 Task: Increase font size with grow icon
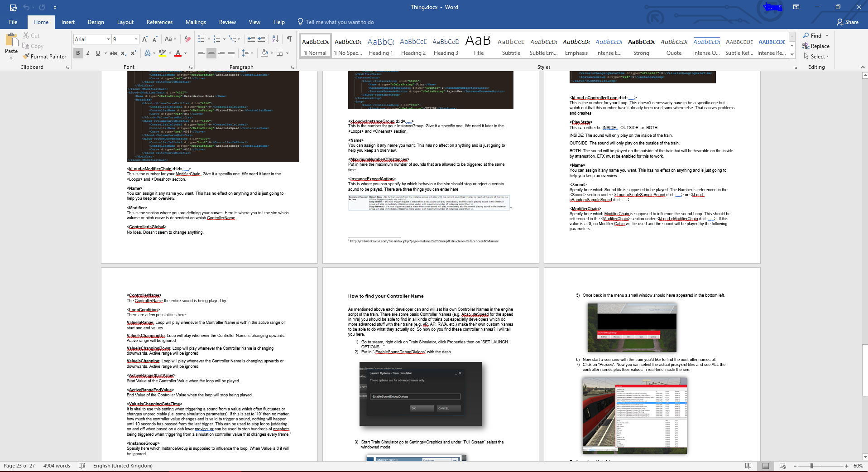[145, 39]
